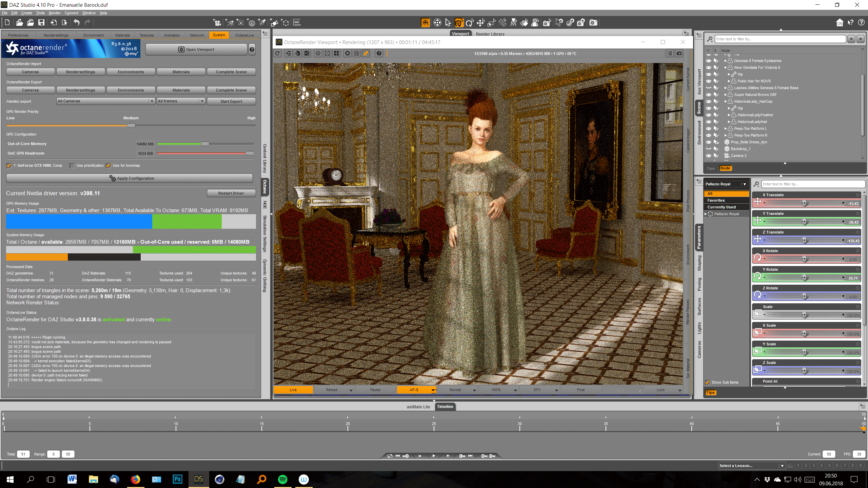Click the Spotify icon in taskbar
The height and width of the screenshot is (488, 868).
pos(282,479)
